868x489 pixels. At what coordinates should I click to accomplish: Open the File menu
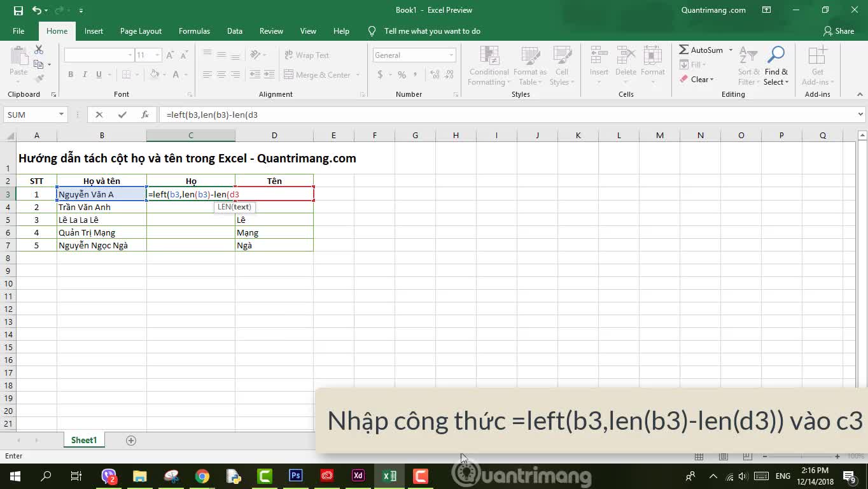coord(18,31)
